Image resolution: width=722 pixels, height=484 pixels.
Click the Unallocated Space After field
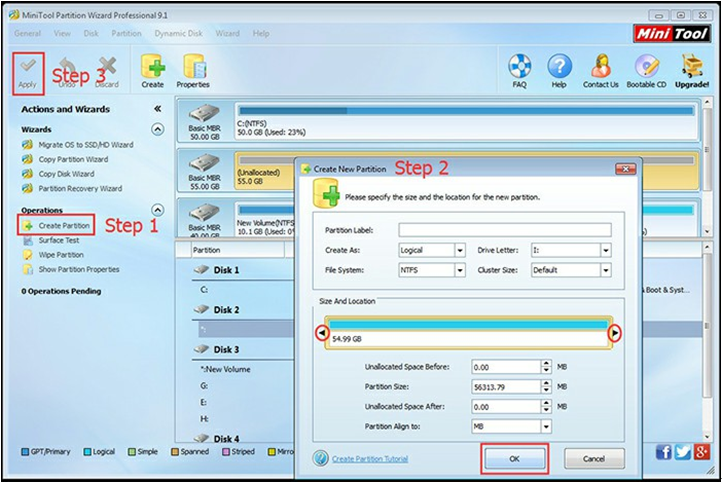(x=506, y=407)
